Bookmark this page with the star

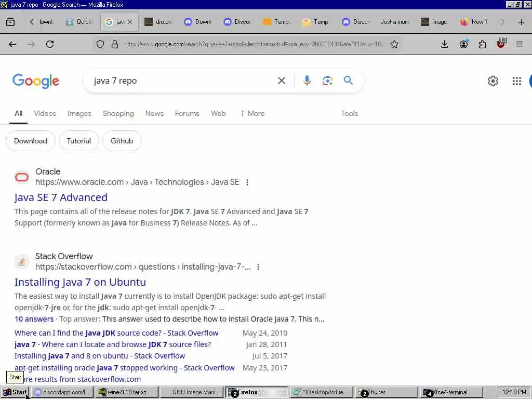point(394,44)
